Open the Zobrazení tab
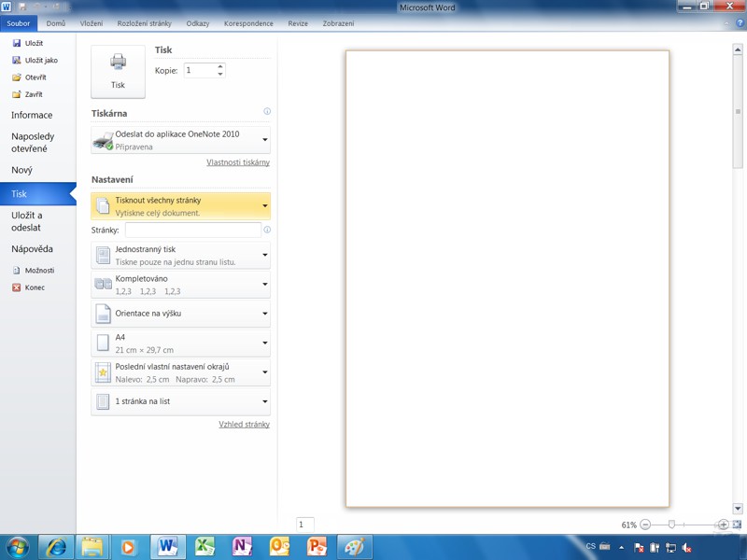Screen dimensions: 747x560 click(x=338, y=23)
